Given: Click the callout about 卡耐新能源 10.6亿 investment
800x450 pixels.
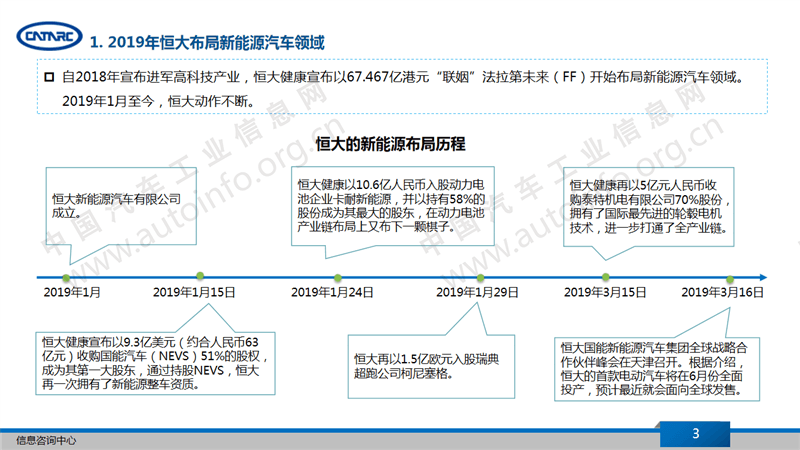Looking at the screenshot, I should (393, 206).
